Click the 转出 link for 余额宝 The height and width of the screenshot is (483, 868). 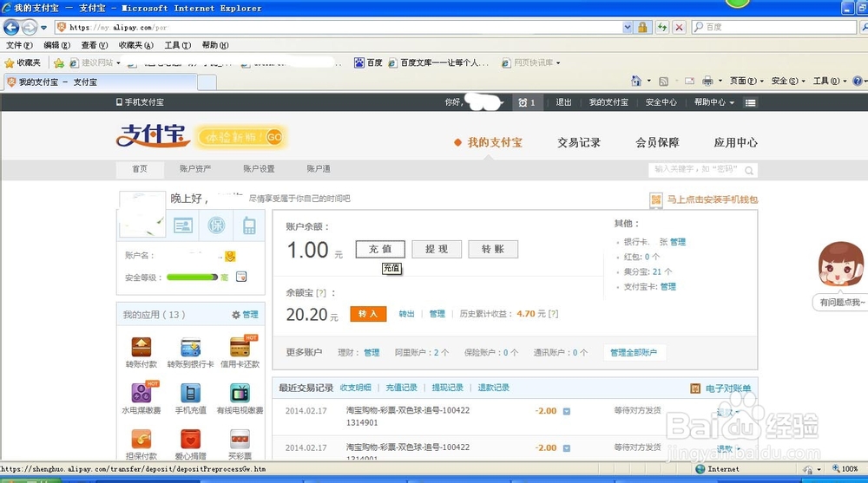407,314
